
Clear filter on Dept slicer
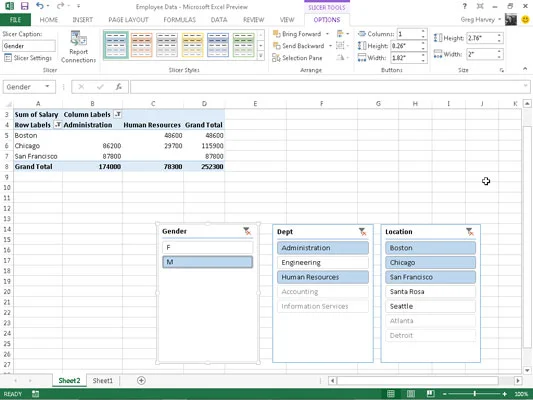362,232
